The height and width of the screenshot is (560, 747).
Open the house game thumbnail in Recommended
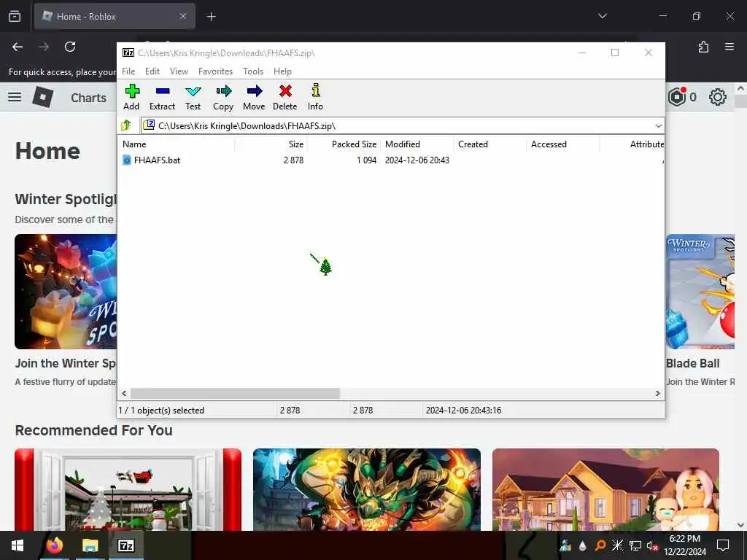pyautogui.click(x=605, y=489)
